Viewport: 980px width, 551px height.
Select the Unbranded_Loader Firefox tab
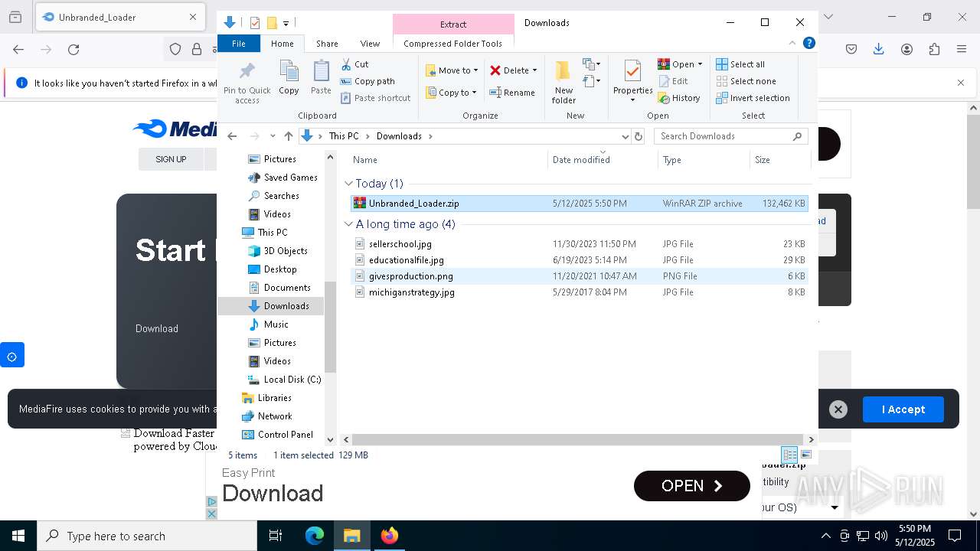[119, 17]
